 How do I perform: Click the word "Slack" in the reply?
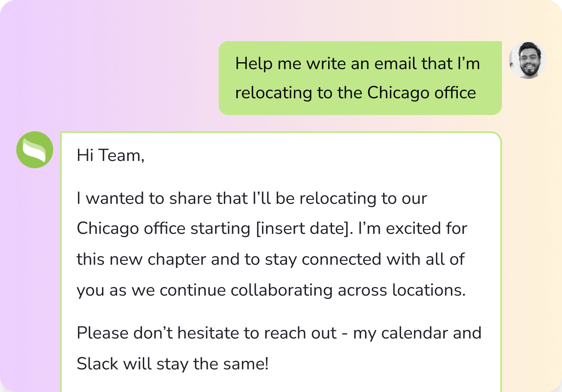[97, 364]
